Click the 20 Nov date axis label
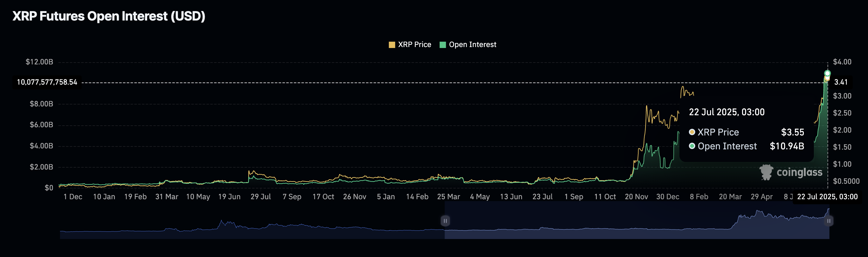Screen dimensions: 868x257 click(x=636, y=197)
